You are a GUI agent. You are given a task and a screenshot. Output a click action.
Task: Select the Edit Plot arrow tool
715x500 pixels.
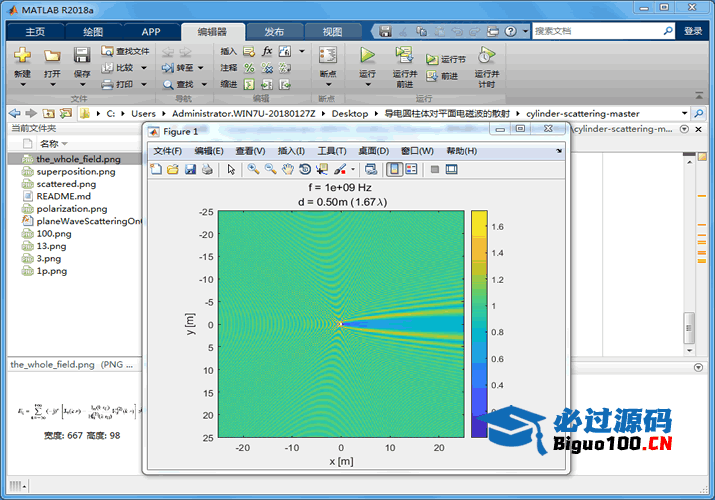231,170
